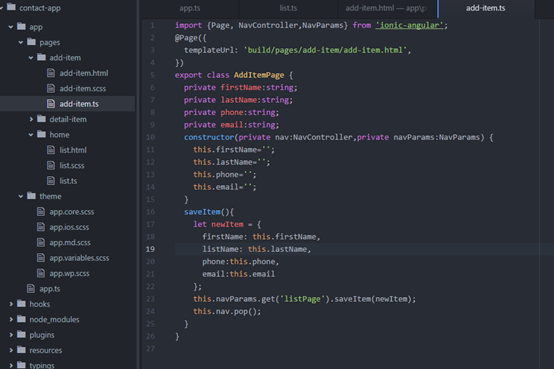This screenshot has width=554, height=369.
Task: Click 'listName: this.lastName,' line
Action: tap(257, 249)
